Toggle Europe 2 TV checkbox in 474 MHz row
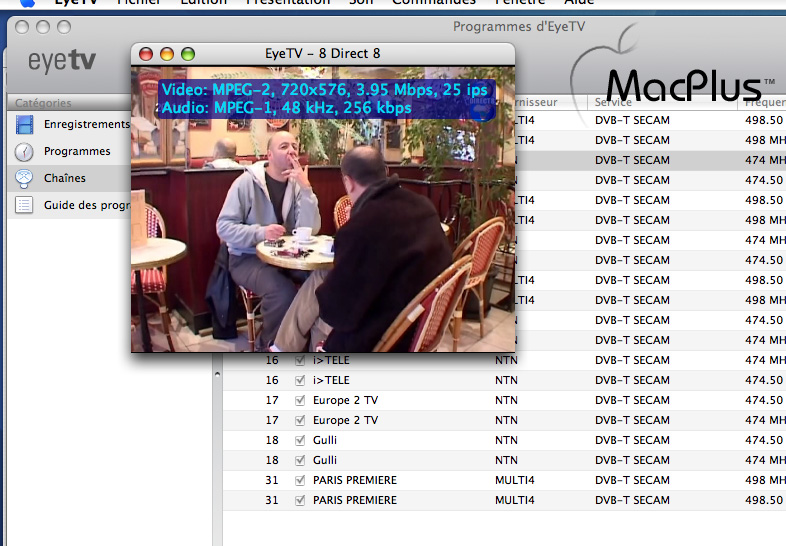 tap(300, 420)
